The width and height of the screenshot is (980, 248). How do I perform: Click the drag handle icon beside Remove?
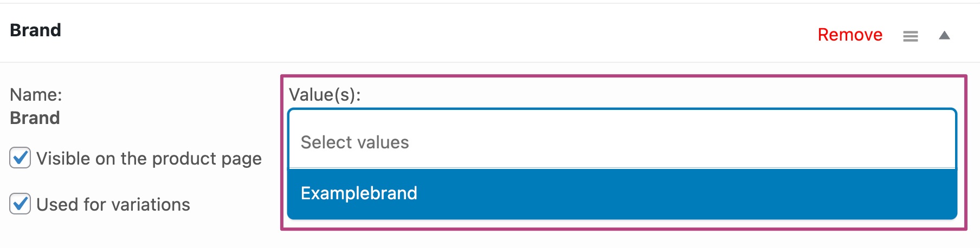tap(910, 36)
